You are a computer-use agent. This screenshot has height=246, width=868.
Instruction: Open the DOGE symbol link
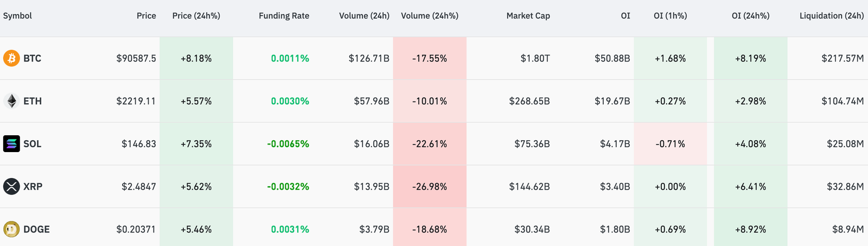click(36, 229)
